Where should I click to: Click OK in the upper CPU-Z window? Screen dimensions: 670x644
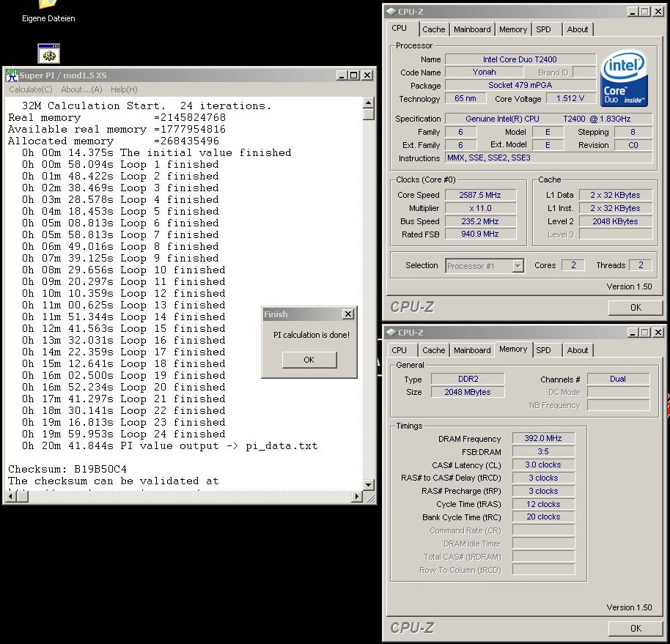click(x=636, y=308)
